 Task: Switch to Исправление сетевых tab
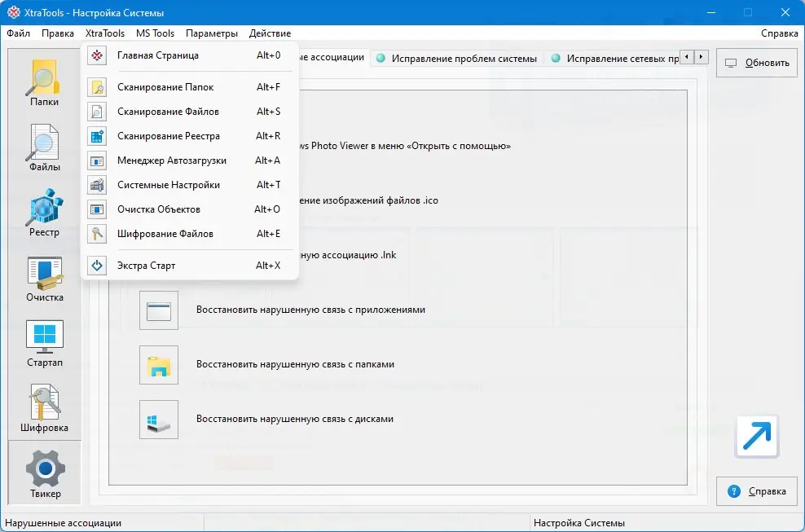613,59
